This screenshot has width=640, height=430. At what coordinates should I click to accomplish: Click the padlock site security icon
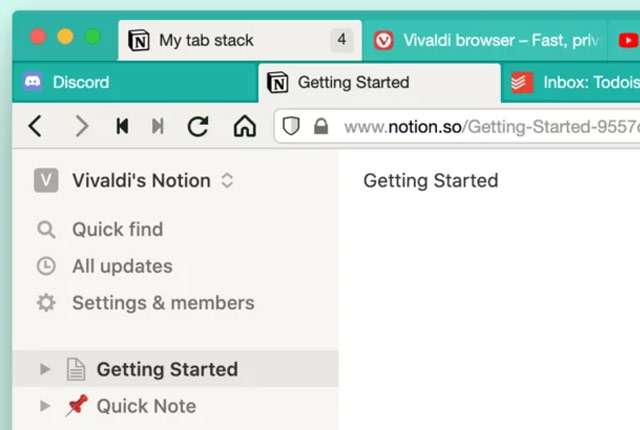[x=321, y=127]
